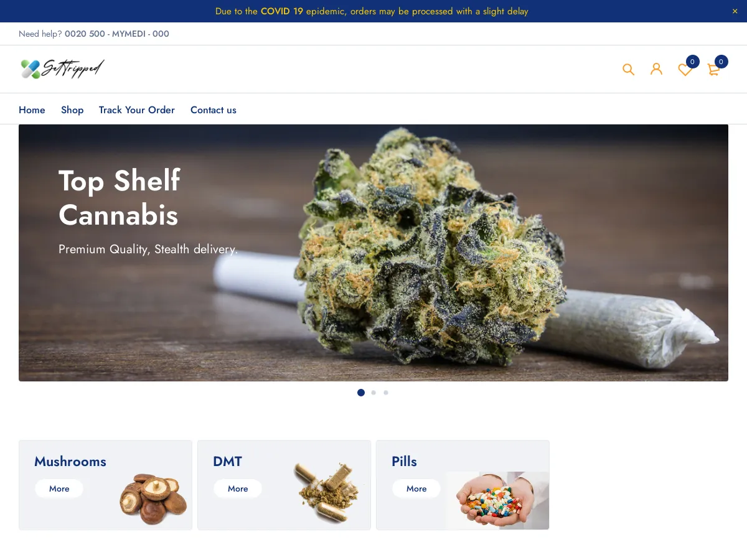This screenshot has width=747, height=560.
Task: Click the GetTripped logo
Action: tap(62, 68)
